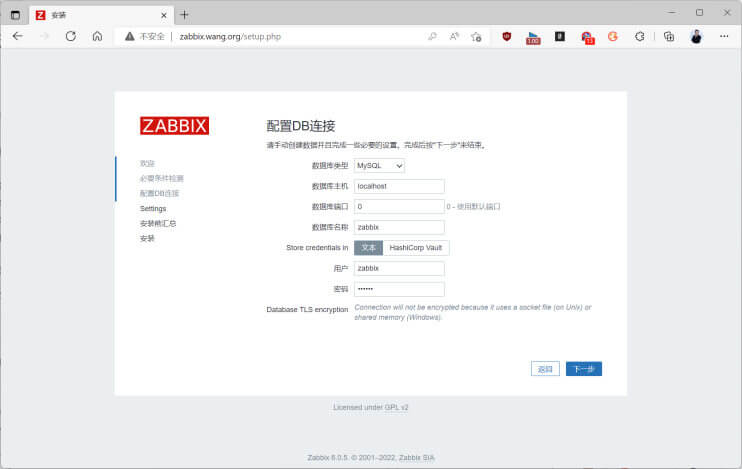Select Settings step in sidebar
Screen dimensions: 742x469
coord(153,208)
